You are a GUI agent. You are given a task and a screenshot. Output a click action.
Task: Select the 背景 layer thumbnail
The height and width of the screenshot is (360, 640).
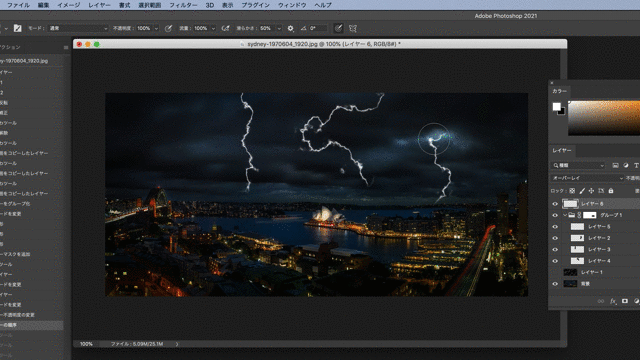click(570, 284)
